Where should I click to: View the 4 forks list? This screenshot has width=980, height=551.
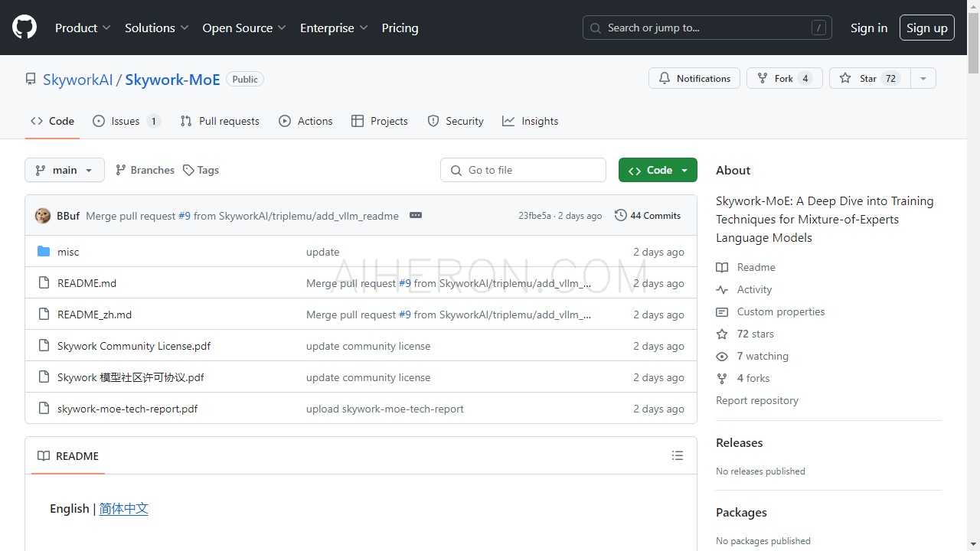tap(743, 378)
